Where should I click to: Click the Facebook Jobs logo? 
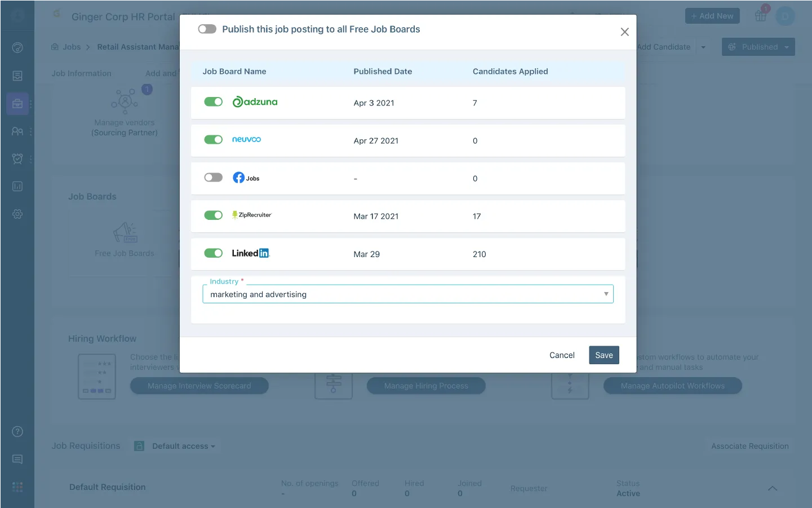[246, 178]
